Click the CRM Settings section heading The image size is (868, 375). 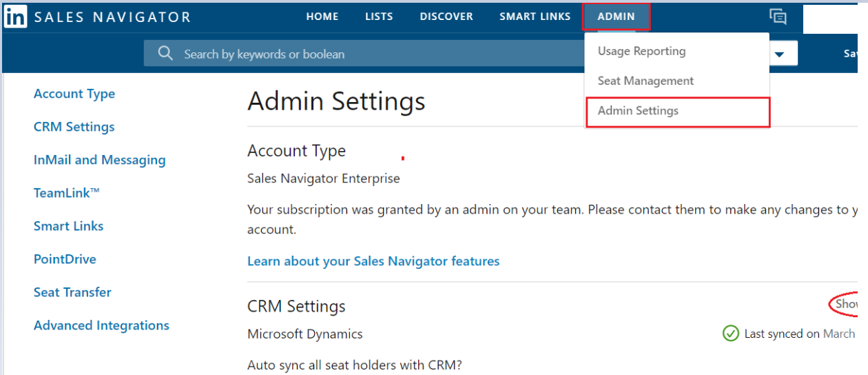tap(296, 306)
